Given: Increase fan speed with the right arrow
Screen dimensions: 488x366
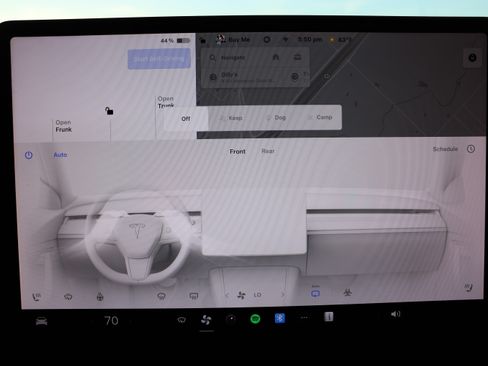Looking at the screenshot, I should pos(283,294).
